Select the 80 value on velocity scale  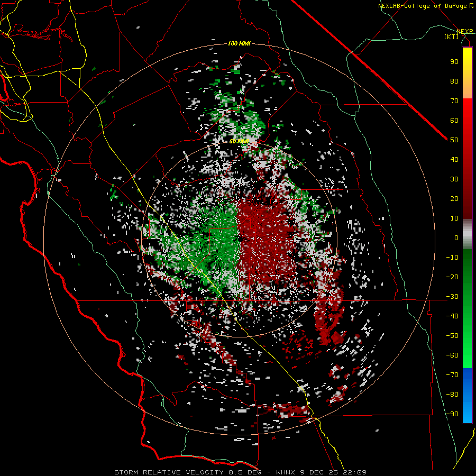pyautogui.click(x=454, y=81)
